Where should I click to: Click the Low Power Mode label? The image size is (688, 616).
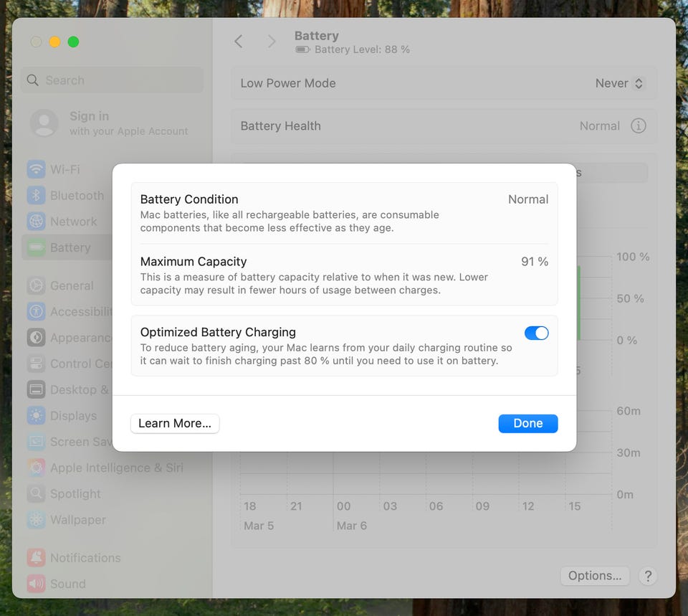pos(288,83)
